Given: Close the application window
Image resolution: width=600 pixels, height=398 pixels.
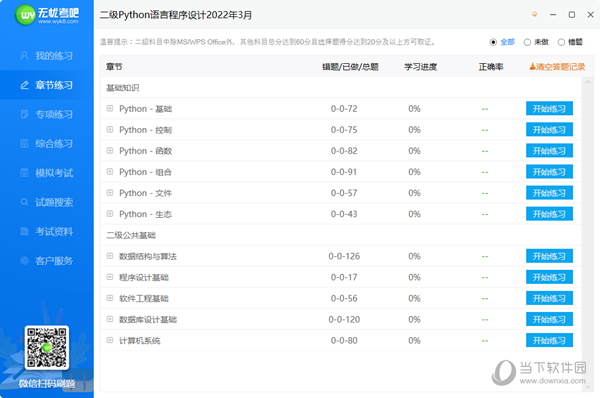Looking at the screenshot, I should point(590,15).
